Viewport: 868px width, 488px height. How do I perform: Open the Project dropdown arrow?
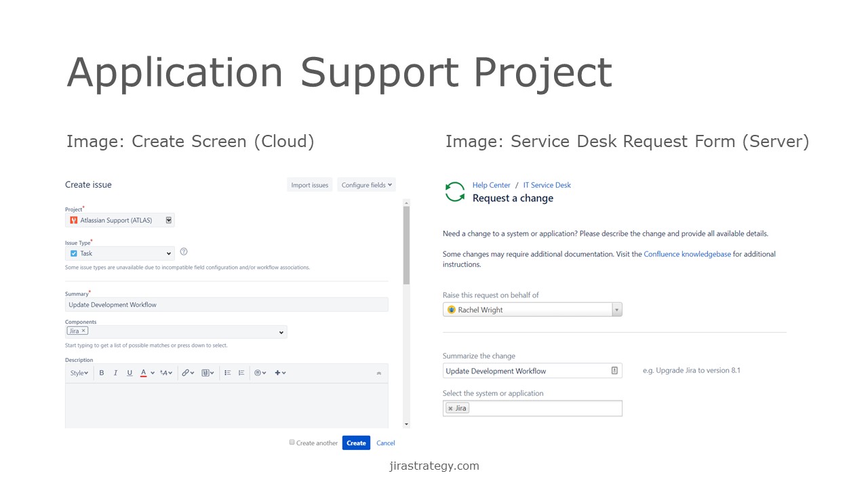(169, 220)
